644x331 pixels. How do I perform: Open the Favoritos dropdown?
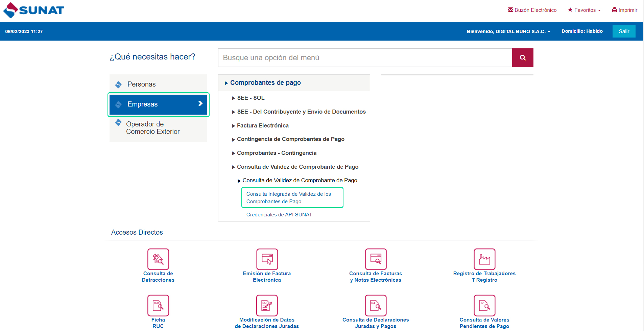point(584,10)
